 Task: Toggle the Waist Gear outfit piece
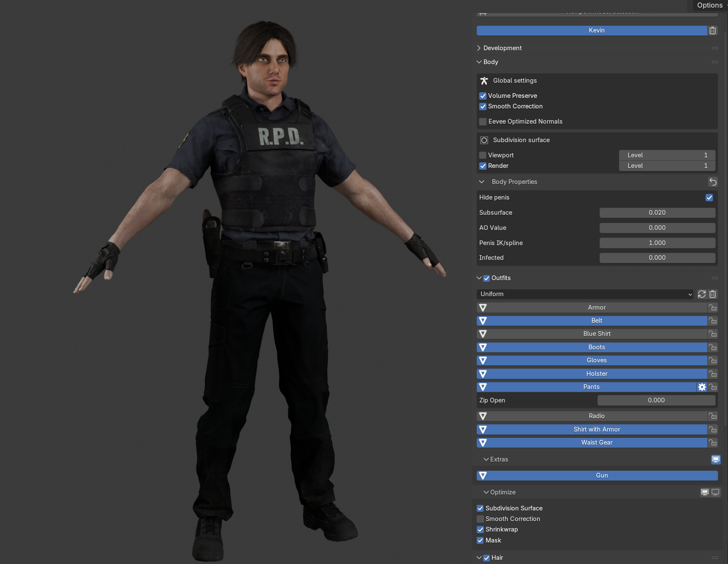click(592, 443)
